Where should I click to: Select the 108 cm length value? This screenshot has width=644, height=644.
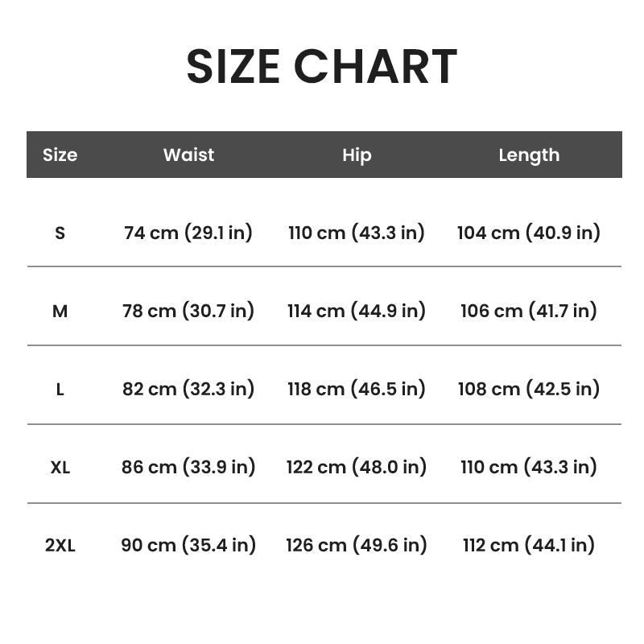click(529, 389)
